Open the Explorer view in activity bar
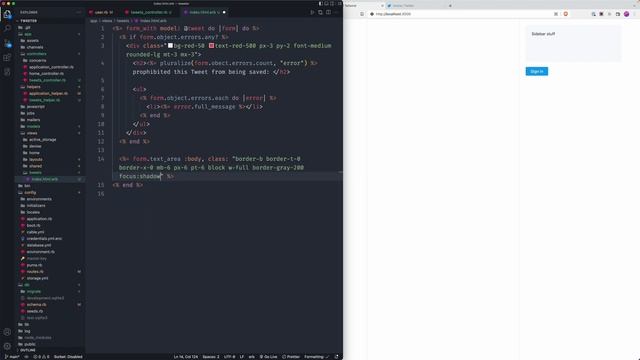Image resolution: width=640 pixels, height=360 pixels. [x=7, y=14]
